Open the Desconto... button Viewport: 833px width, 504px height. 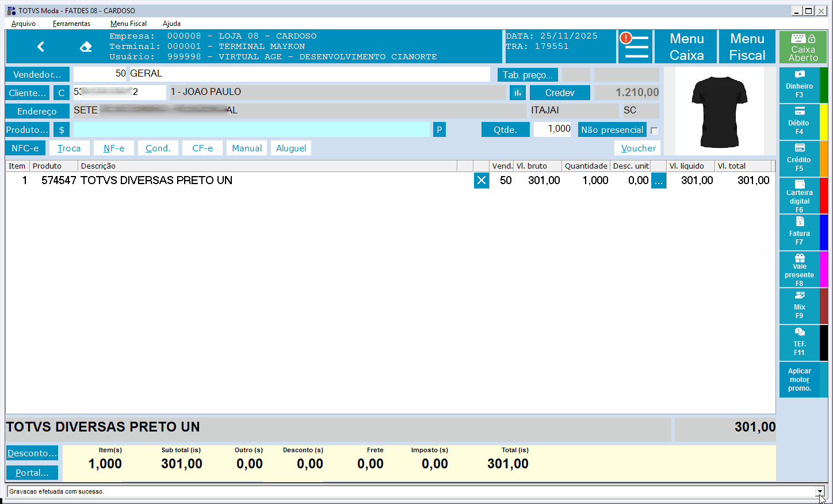[x=32, y=453]
